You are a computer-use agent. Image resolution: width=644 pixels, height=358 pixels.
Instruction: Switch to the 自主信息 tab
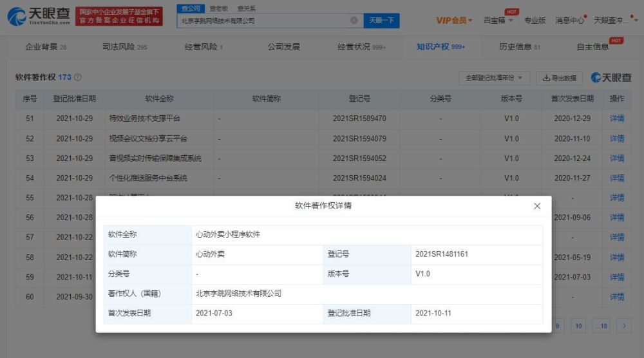pos(592,47)
